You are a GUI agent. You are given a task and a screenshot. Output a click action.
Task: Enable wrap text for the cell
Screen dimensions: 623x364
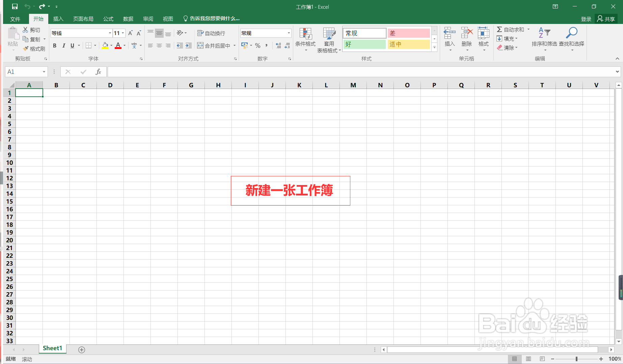pyautogui.click(x=210, y=33)
